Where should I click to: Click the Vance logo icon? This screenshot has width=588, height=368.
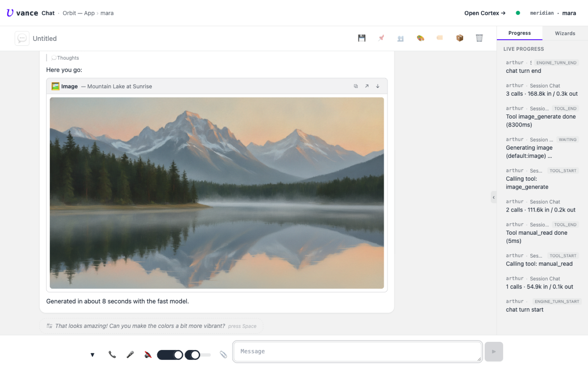(x=10, y=13)
